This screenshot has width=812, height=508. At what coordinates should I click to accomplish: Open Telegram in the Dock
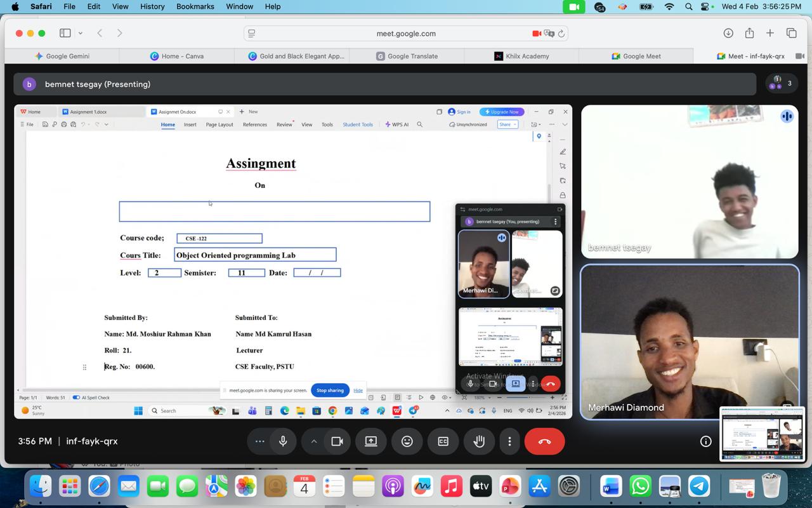click(699, 486)
